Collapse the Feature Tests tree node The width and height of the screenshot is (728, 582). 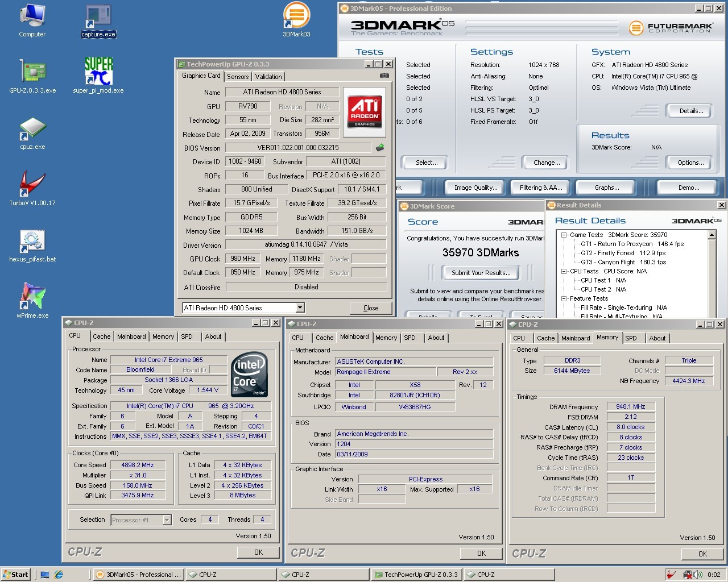[564, 298]
